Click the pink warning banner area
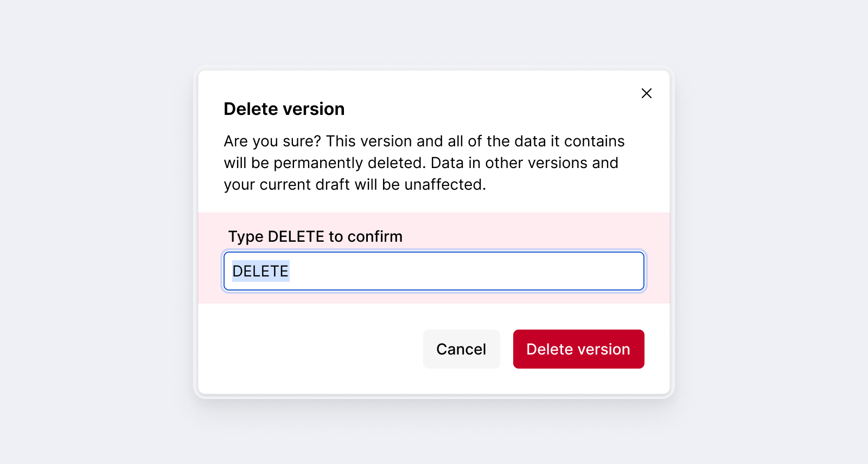The width and height of the screenshot is (868, 464). tap(542, 228)
